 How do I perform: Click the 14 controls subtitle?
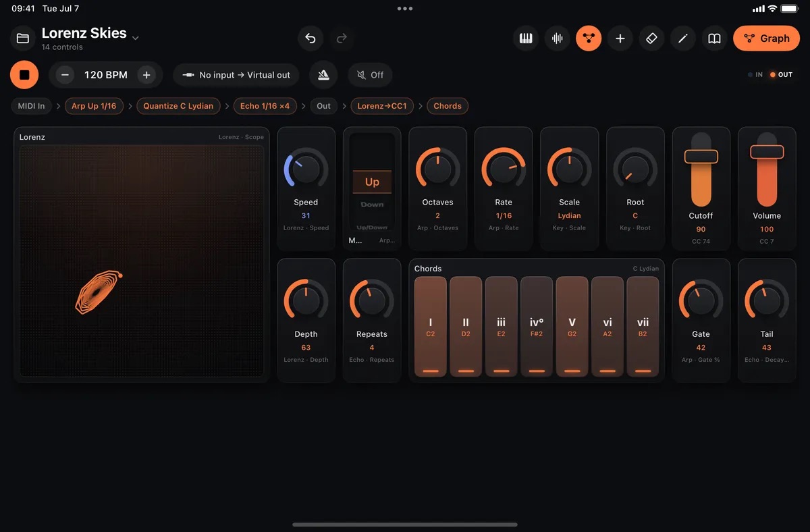click(62, 47)
